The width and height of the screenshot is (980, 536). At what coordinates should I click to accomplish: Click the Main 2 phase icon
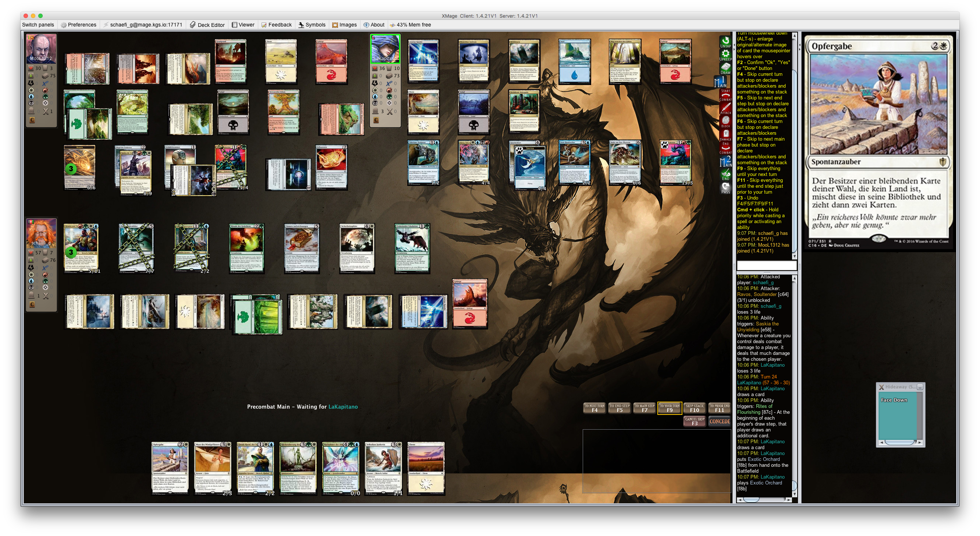click(x=725, y=162)
